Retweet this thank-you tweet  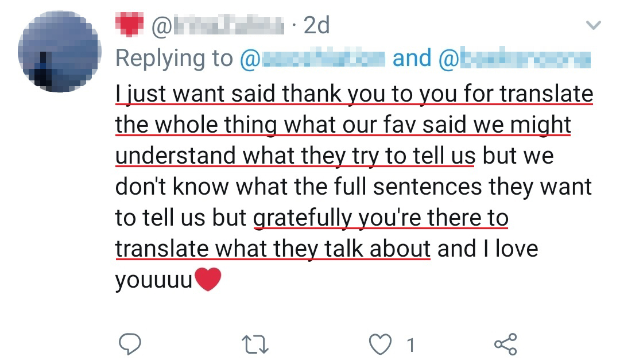click(x=254, y=344)
